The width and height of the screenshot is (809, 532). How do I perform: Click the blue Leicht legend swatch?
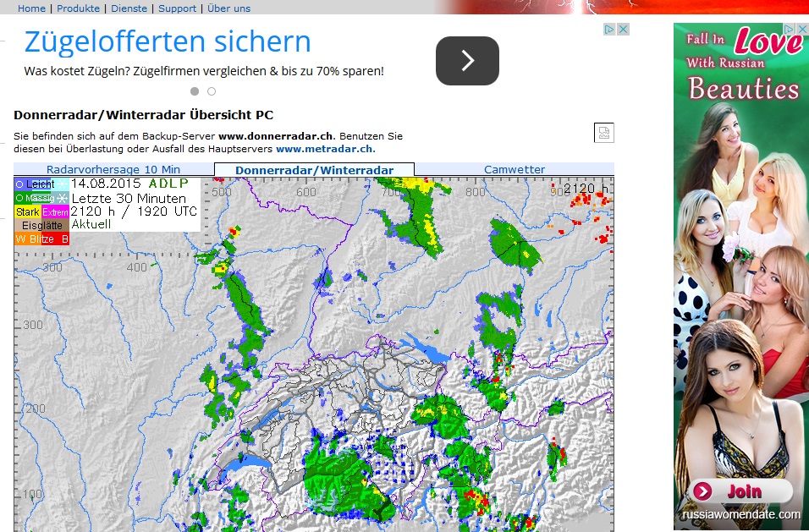pyautogui.click(x=34, y=184)
